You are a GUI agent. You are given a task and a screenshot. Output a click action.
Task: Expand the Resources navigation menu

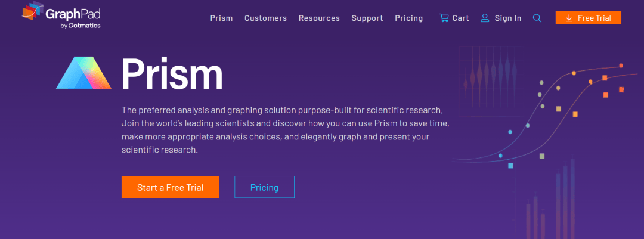point(319,18)
